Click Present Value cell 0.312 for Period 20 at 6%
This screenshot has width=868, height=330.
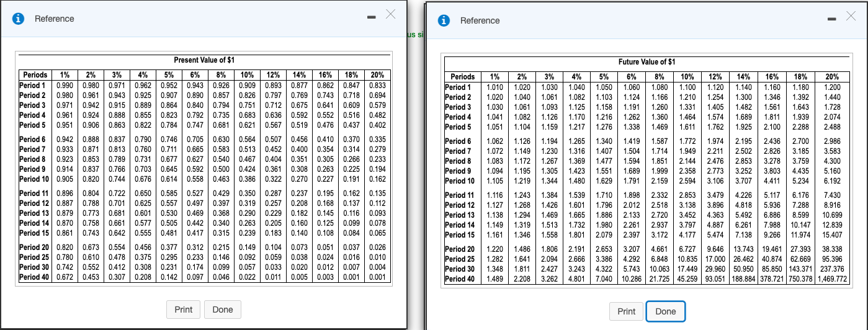coord(196,247)
